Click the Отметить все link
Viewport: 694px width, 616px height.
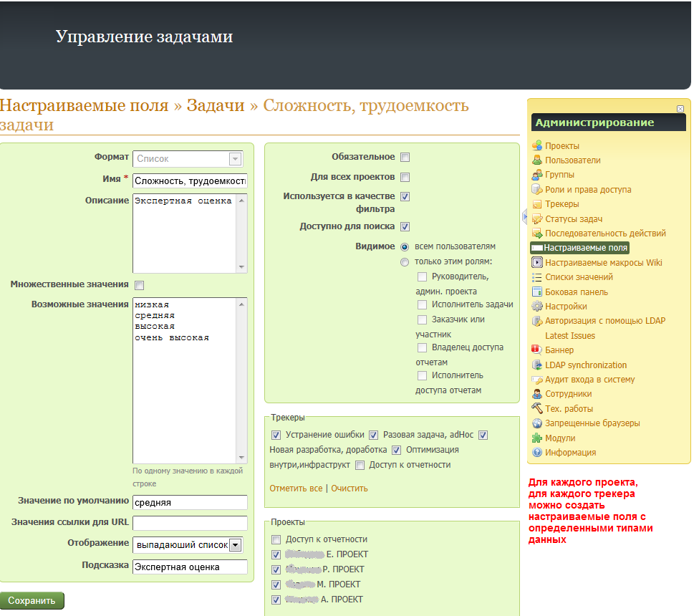(x=295, y=489)
